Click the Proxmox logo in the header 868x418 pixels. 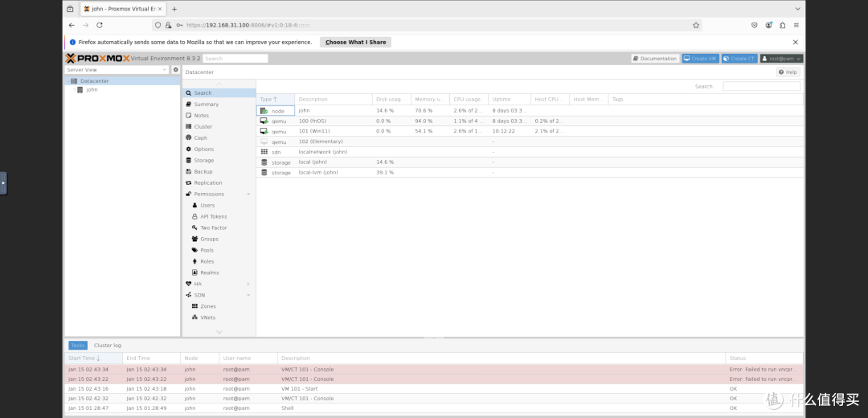97,58
